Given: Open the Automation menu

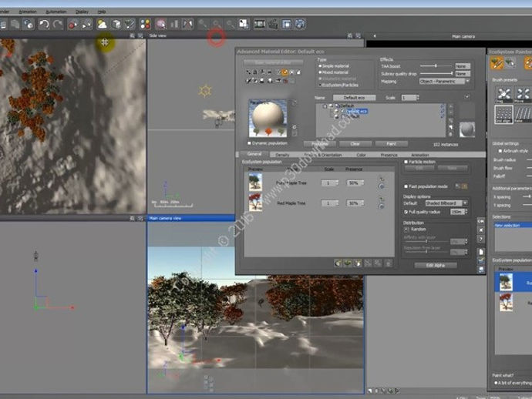Looking at the screenshot, I should (56, 12).
